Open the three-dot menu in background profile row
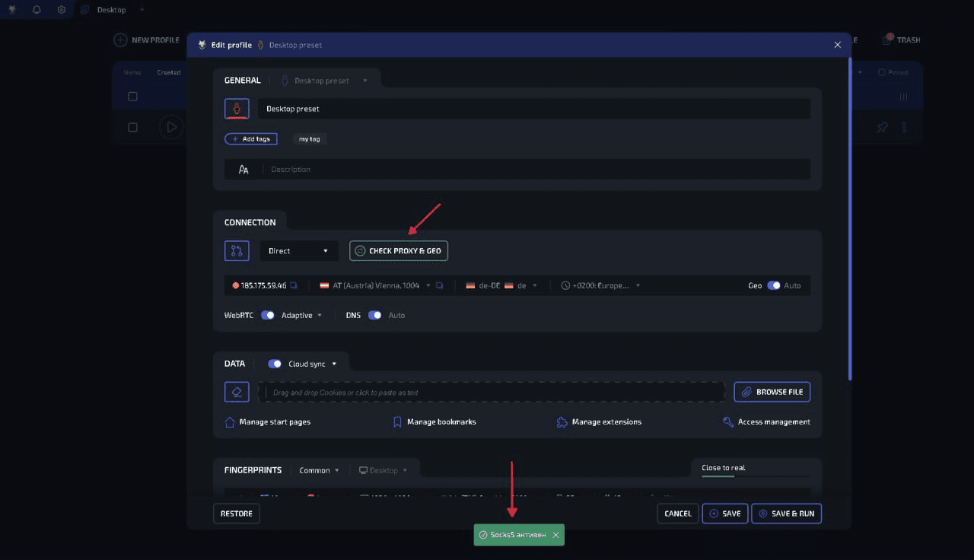The image size is (974, 560). (904, 127)
